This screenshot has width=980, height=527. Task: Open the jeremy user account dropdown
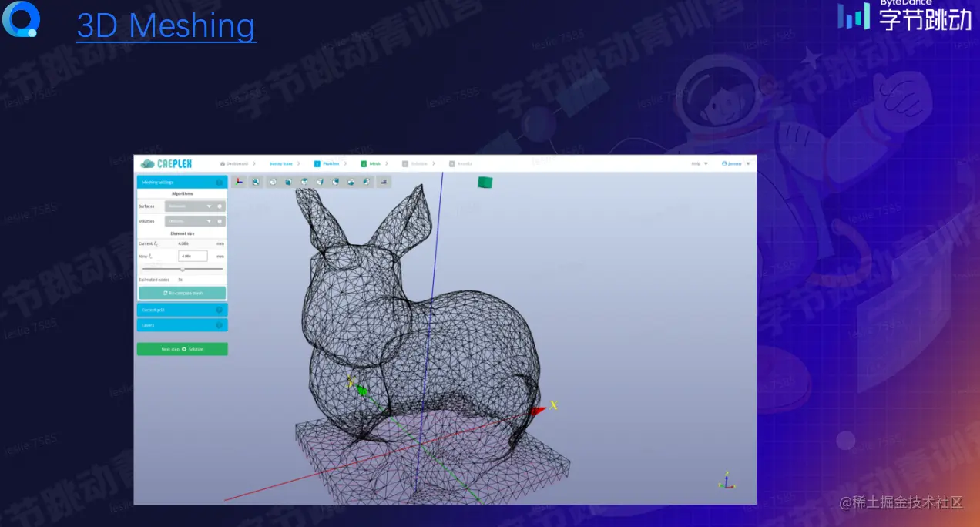point(736,163)
